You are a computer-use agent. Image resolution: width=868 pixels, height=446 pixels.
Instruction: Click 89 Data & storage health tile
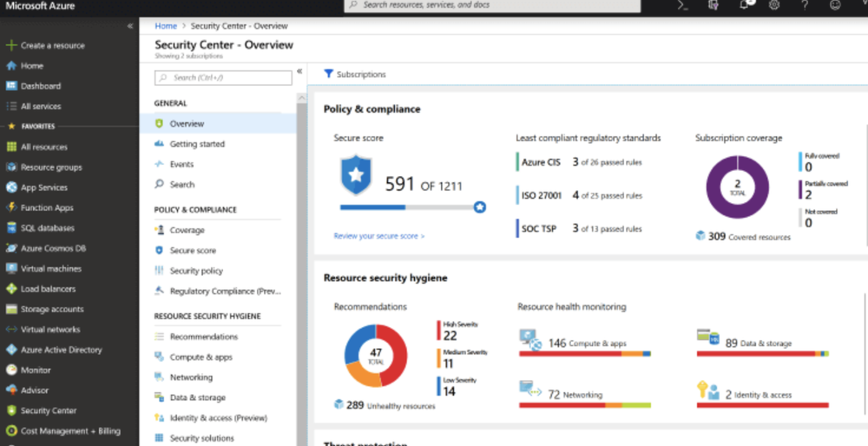click(x=762, y=343)
